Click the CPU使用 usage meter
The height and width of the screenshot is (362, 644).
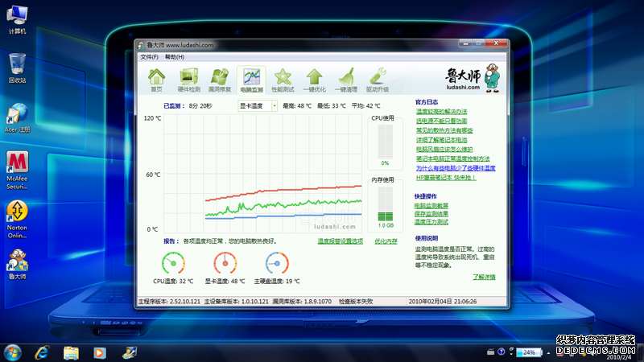pos(385,142)
